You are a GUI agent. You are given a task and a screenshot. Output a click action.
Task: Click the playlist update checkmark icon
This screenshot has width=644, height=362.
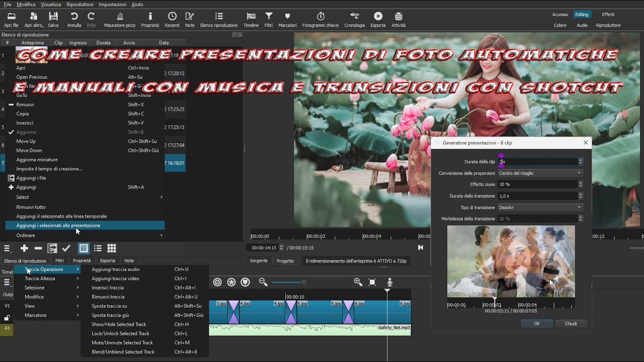66,248
